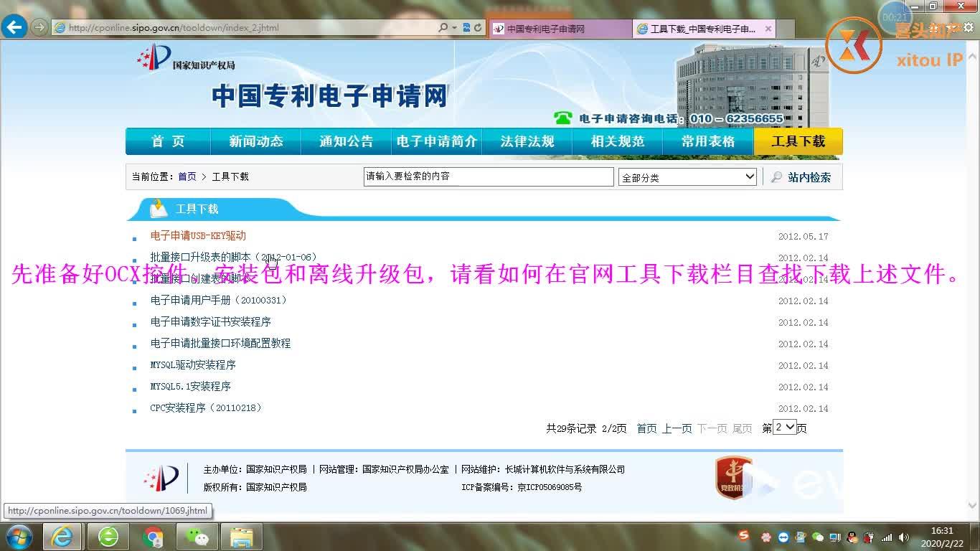Image resolution: width=980 pixels, height=551 pixels.
Task: Click the Internet Explorer taskbar icon
Action: (x=64, y=537)
